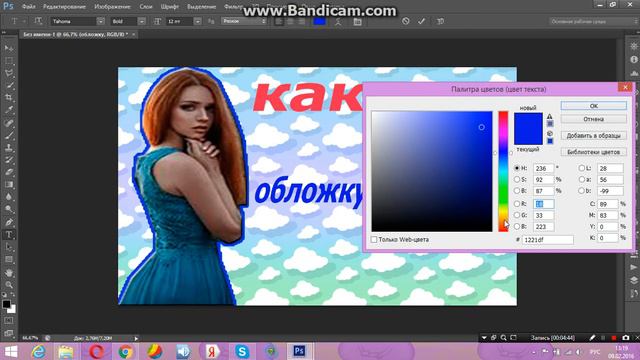640x360 pixels.
Task: Open the font size dropdown
Action: (x=198, y=21)
